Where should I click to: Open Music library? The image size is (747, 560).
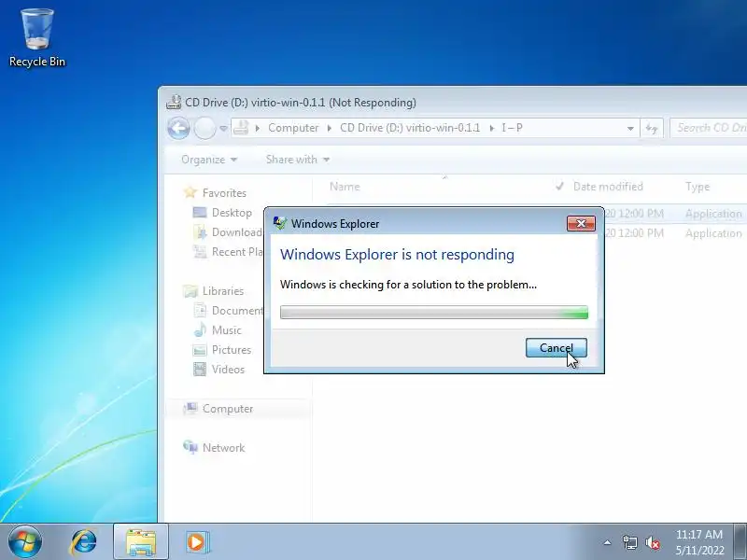(x=226, y=330)
